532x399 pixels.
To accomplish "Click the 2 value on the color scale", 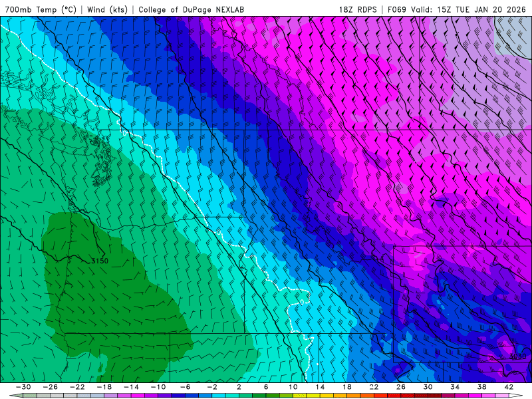I will pos(239,387).
